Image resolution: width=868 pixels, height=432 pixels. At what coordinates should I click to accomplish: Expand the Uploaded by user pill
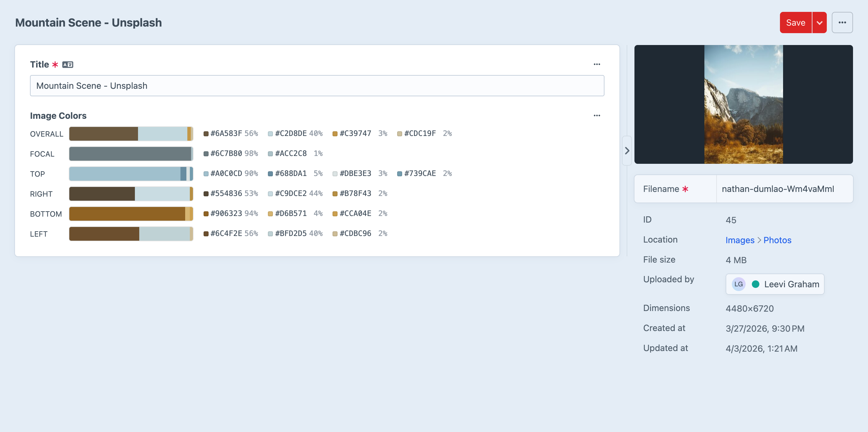pos(775,284)
